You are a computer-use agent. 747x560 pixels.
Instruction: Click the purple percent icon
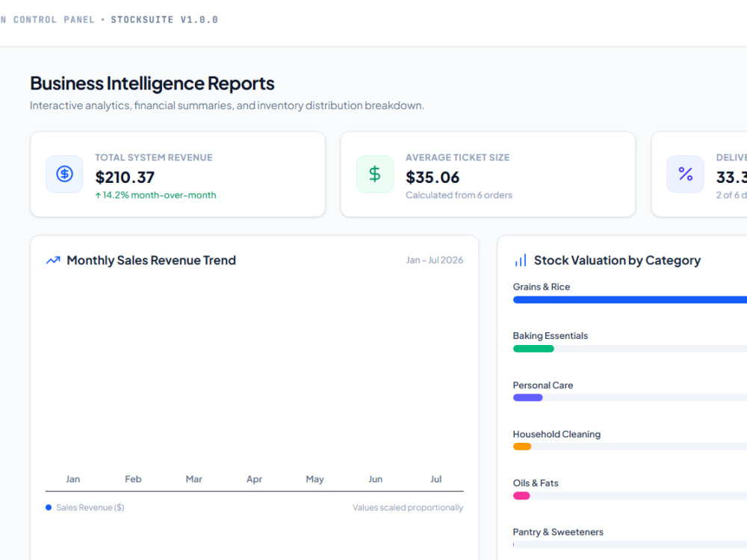point(685,174)
